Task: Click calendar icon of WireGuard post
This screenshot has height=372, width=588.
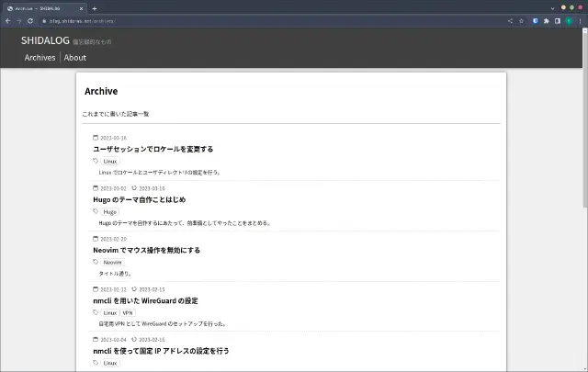Action: point(96,289)
